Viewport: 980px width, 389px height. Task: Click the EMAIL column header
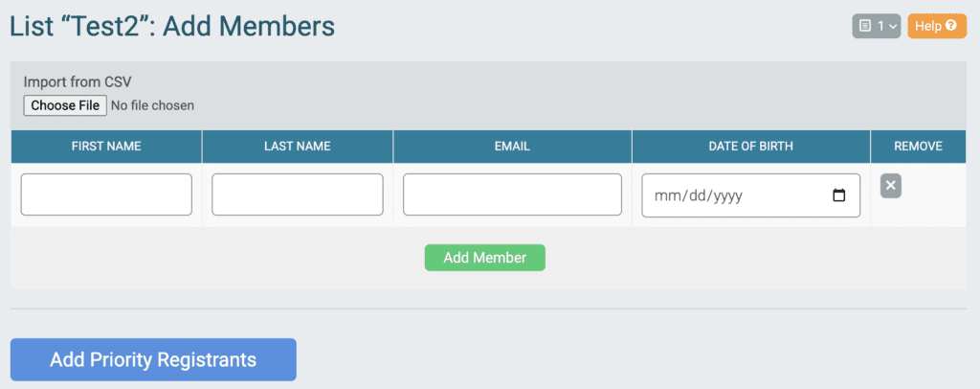click(513, 147)
